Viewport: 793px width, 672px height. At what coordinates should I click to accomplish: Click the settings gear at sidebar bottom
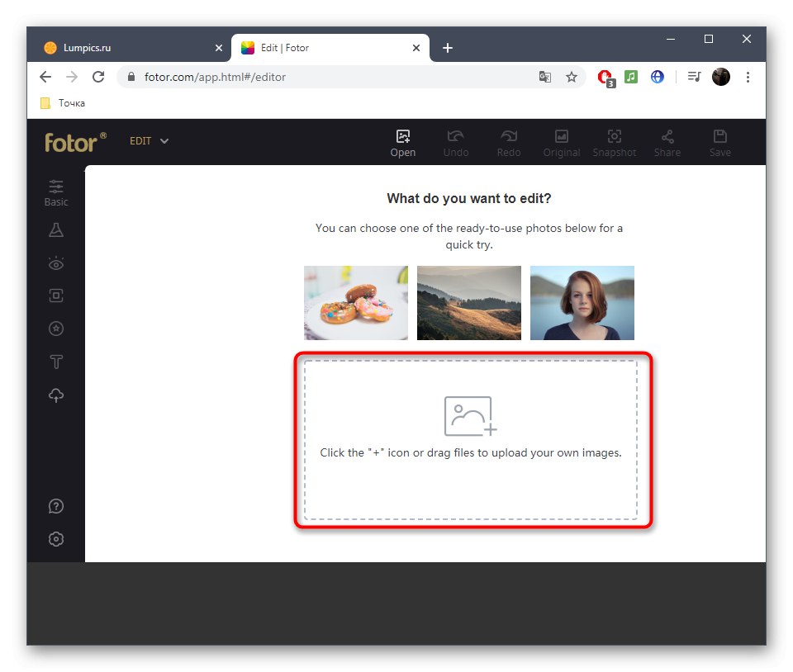coord(55,538)
